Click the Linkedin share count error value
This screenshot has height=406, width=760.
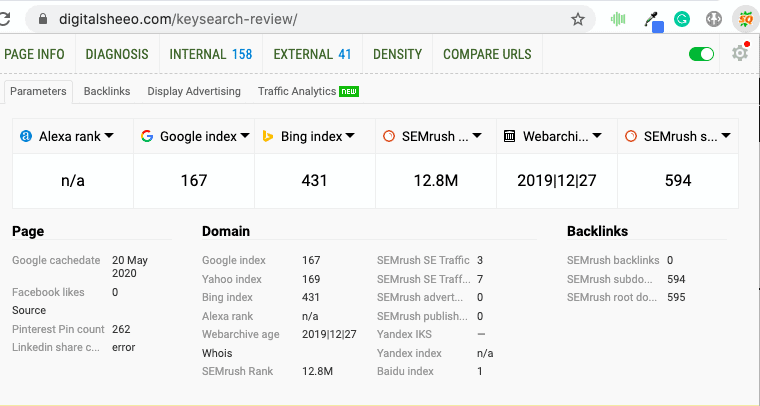[x=124, y=347]
